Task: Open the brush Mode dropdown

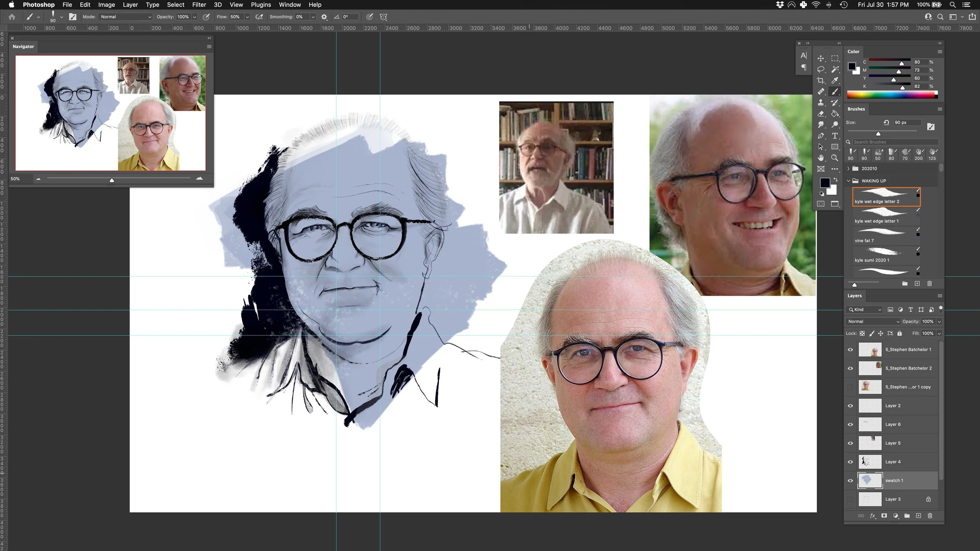Action: click(125, 17)
